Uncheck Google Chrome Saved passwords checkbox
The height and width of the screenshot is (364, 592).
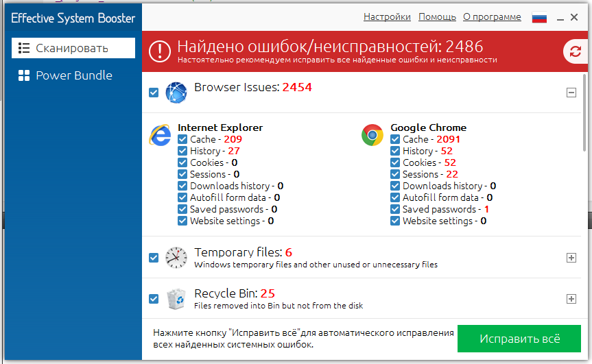[x=395, y=209]
